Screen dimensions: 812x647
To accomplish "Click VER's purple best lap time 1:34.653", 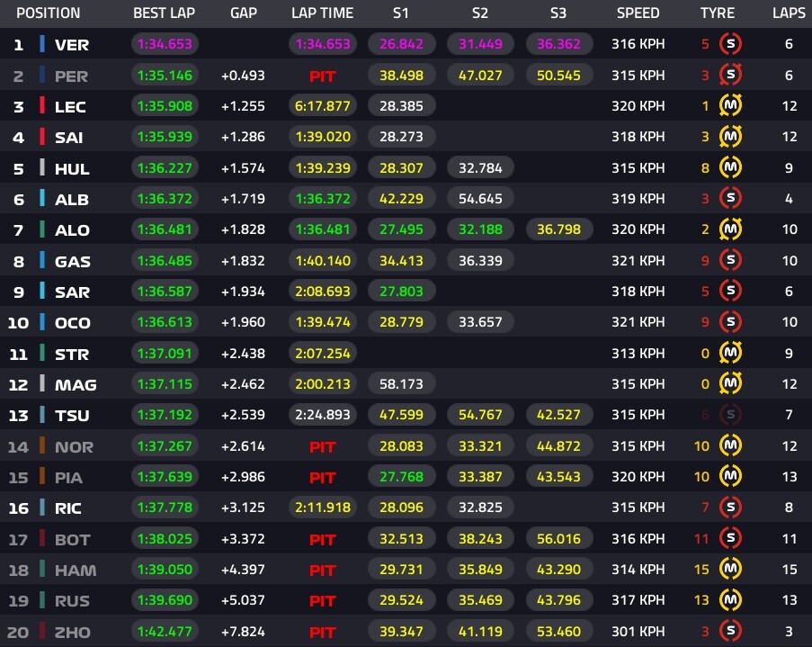I will (165, 44).
